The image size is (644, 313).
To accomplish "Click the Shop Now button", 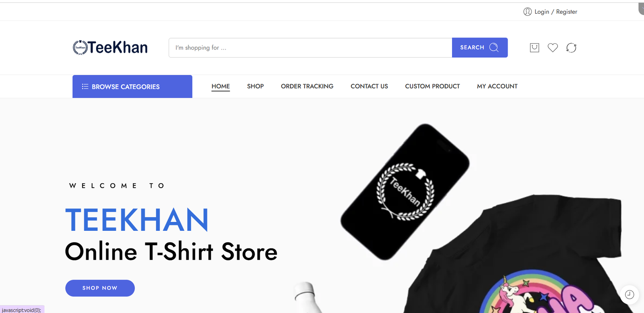I will point(100,288).
